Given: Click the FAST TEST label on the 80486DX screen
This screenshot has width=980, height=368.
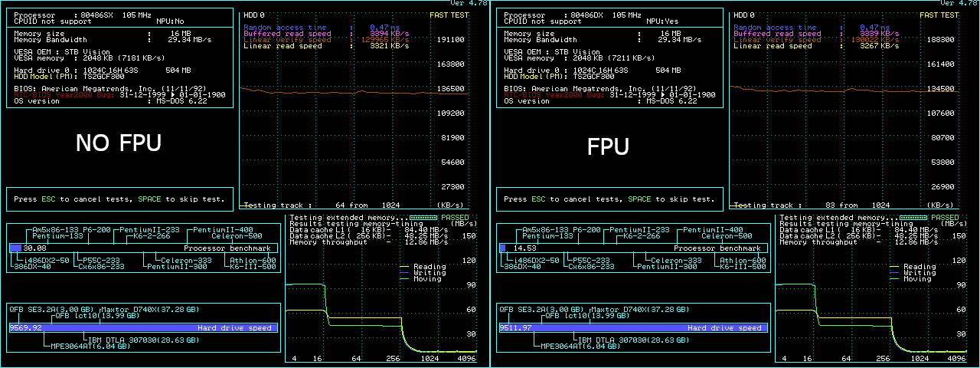Looking at the screenshot, I should pyautogui.click(x=939, y=15).
